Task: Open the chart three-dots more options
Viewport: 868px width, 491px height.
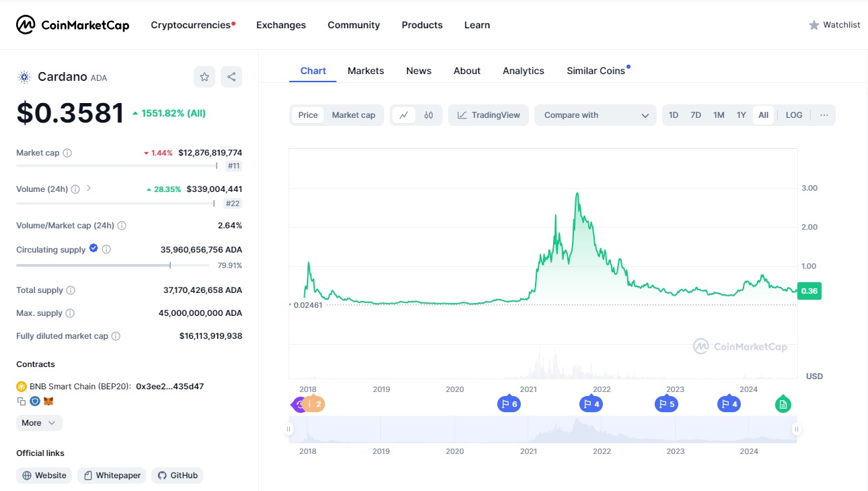Action: (x=824, y=115)
